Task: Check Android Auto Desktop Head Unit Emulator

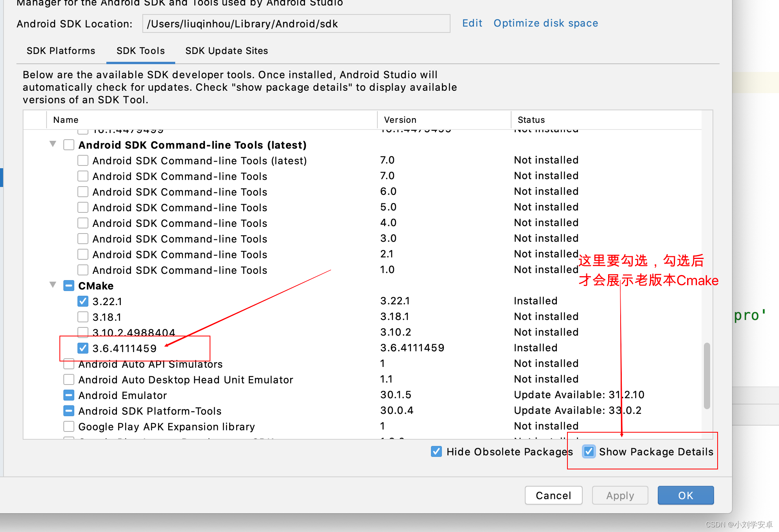Action: point(69,379)
